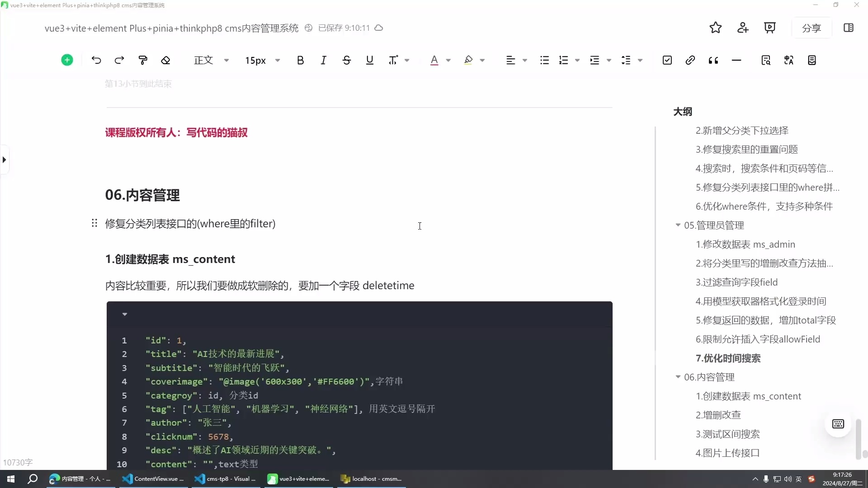Toggle the right sidebar panel icon

(x=848, y=28)
